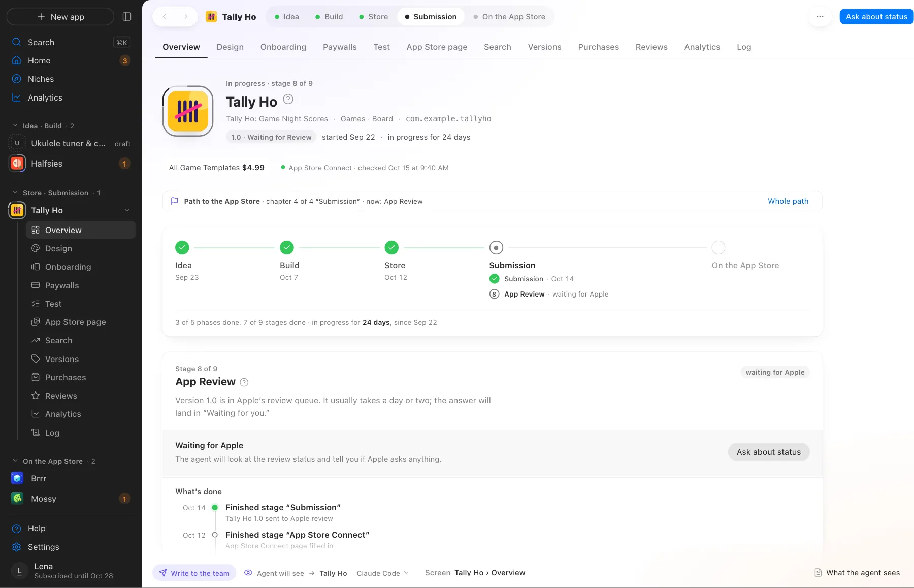The width and height of the screenshot is (914, 588).
Task: Click the back navigation arrow
Action: click(165, 17)
